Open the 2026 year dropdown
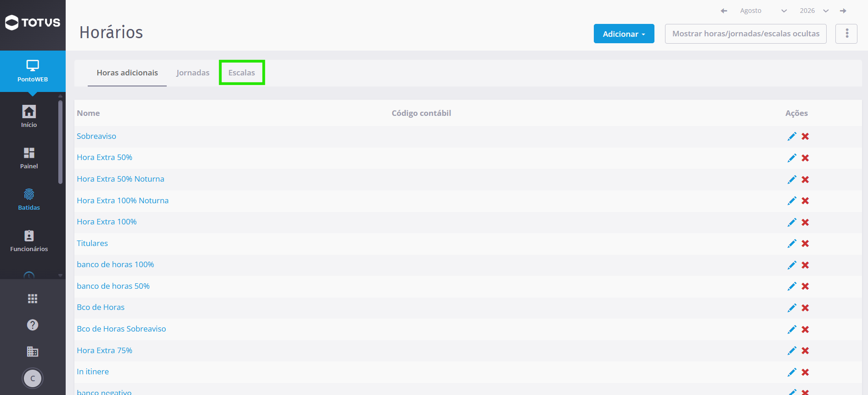The width and height of the screenshot is (868, 395). [814, 11]
